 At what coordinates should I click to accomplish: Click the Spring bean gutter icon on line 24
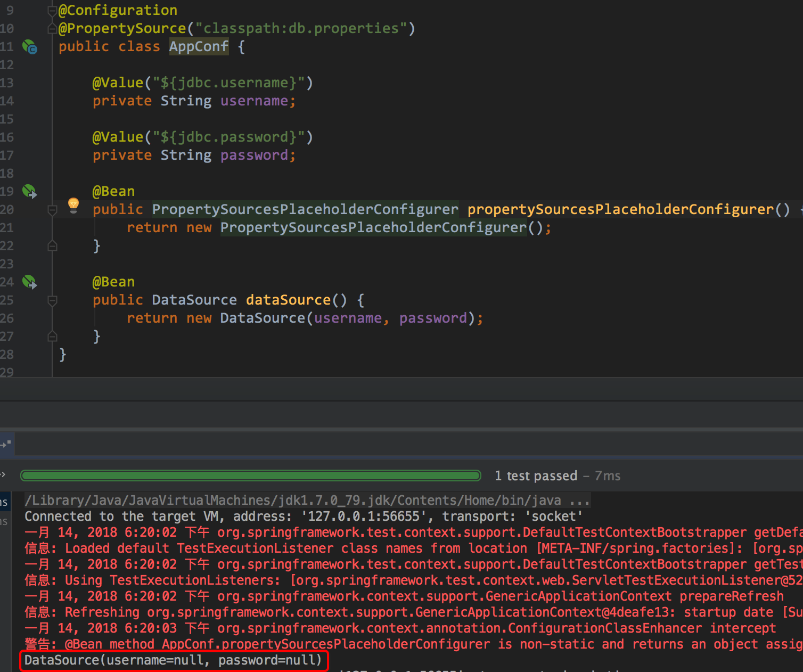click(30, 282)
